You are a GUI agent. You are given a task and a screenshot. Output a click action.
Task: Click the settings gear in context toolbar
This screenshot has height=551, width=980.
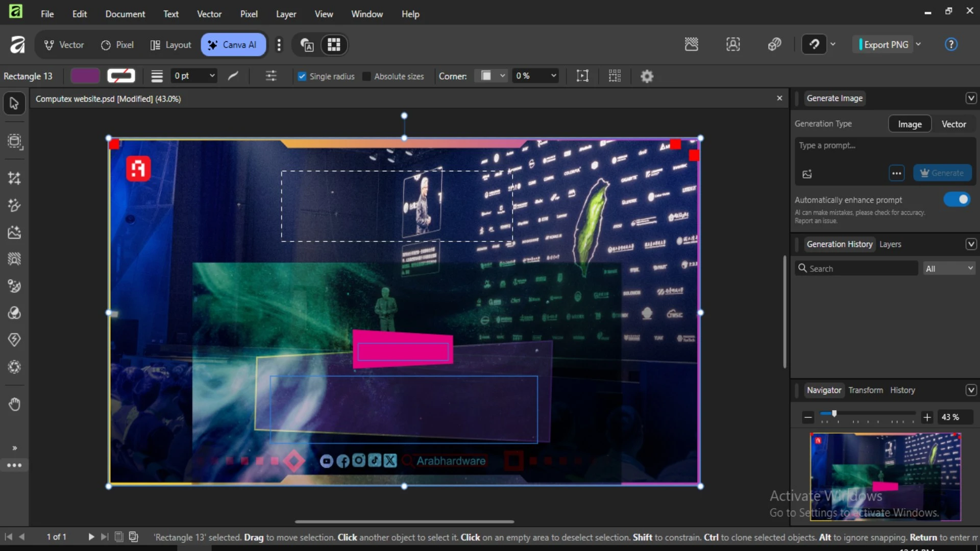coord(647,77)
